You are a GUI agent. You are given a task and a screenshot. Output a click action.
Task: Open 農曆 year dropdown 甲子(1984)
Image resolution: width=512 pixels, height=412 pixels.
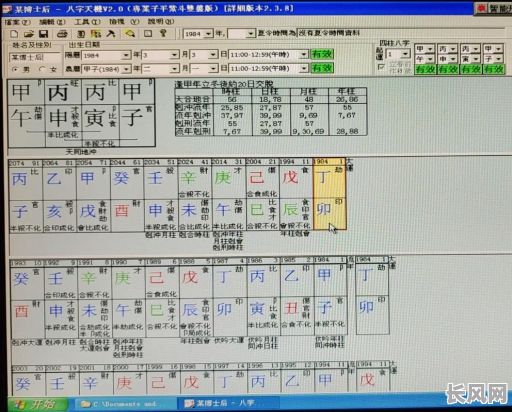[126, 69]
